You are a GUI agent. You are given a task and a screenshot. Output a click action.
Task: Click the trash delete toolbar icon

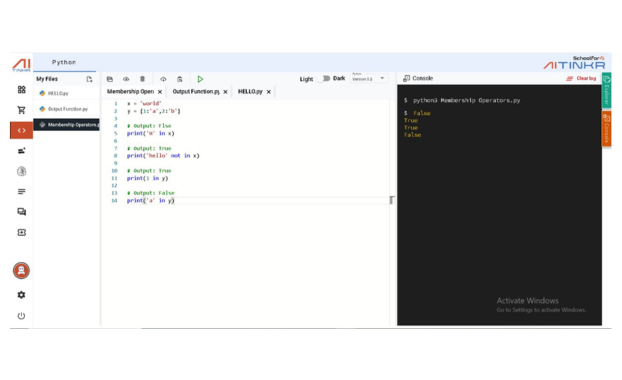tap(142, 79)
